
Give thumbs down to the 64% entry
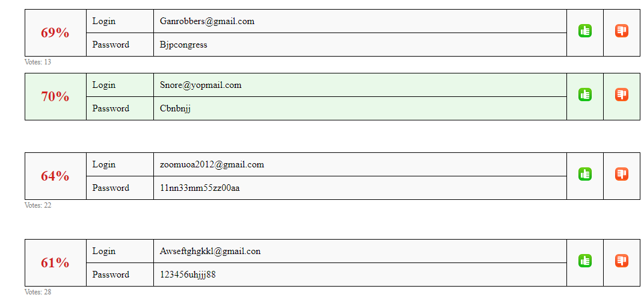pos(621,174)
